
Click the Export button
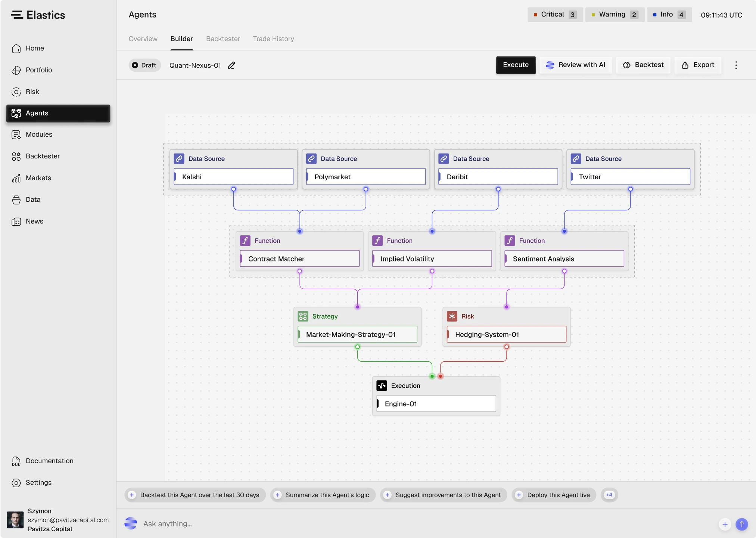pos(698,65)
